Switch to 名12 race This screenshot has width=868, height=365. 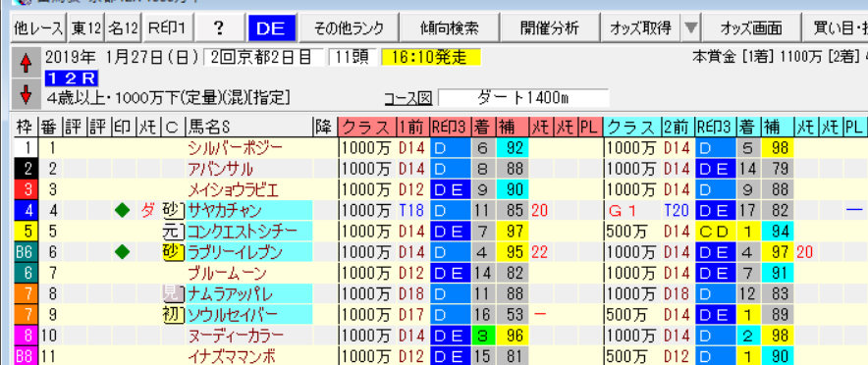[123, 27]
